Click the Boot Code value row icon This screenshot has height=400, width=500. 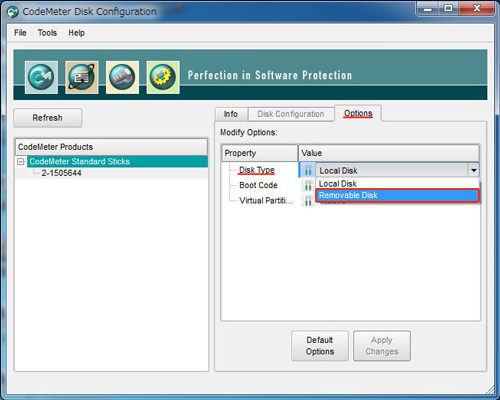point(308,185)
